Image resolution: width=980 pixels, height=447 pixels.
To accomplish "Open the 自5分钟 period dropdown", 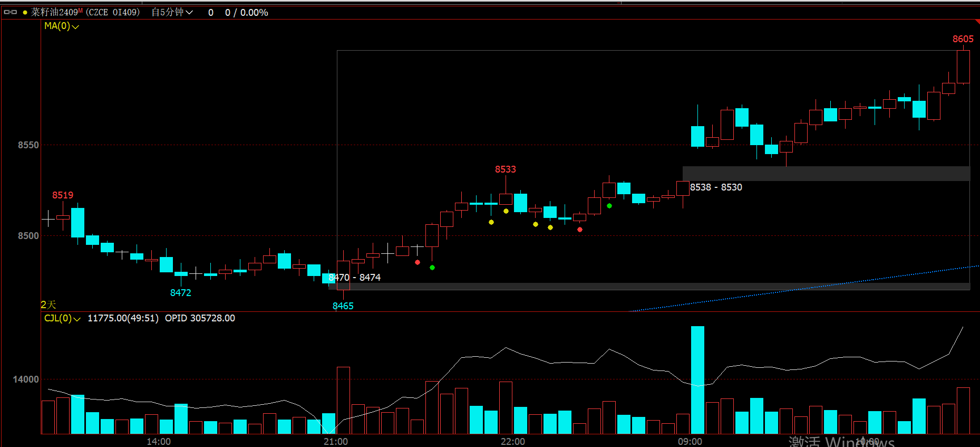I will 172,12.
